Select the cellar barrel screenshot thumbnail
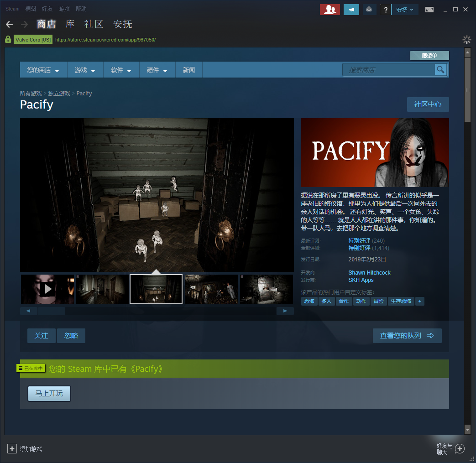 point(266,289)
